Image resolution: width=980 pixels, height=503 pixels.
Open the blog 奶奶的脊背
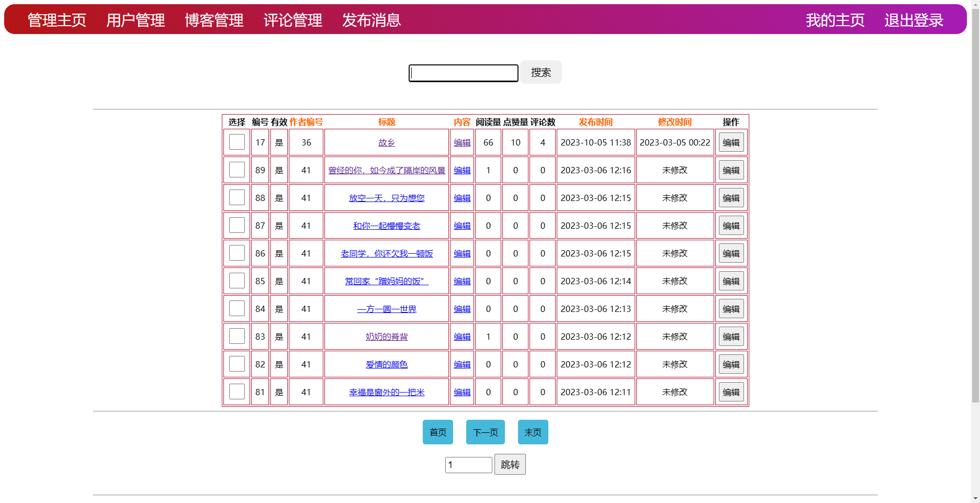[387, 337]
